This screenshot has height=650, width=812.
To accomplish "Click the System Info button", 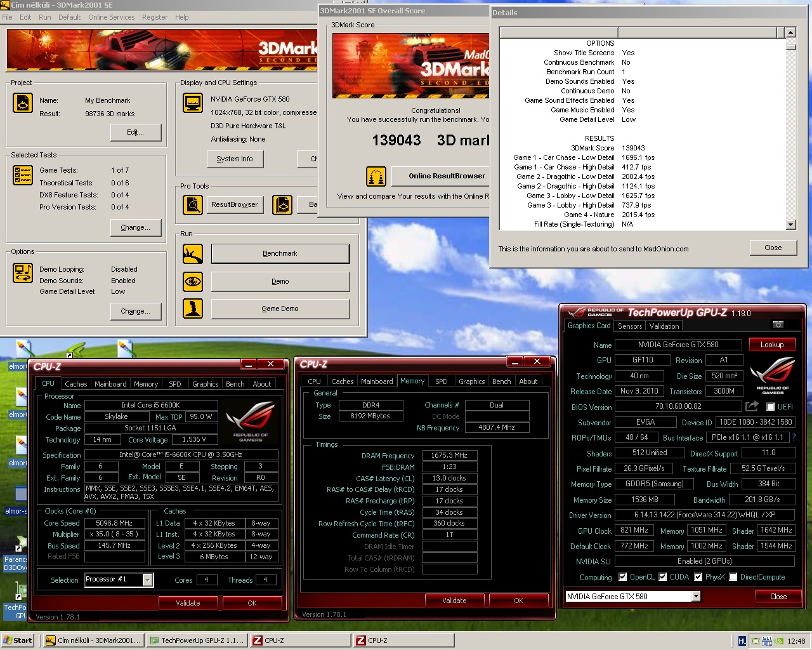I will [235, 159].
